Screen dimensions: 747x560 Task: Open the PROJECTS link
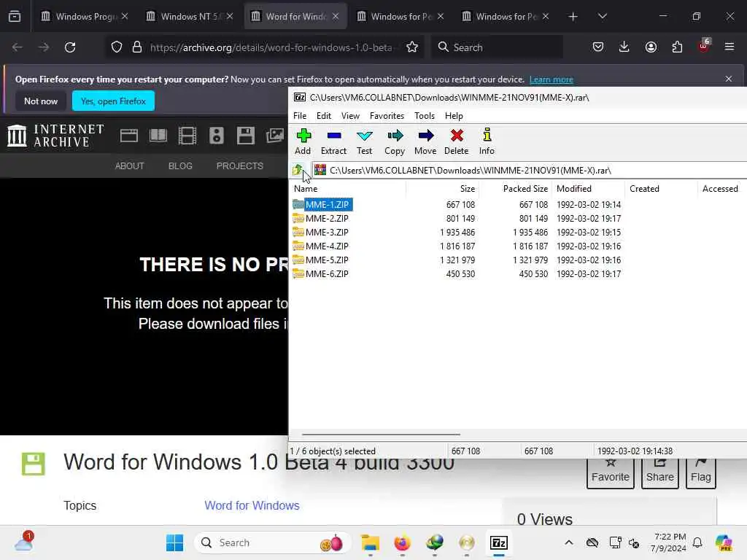(x=239, y=166)
